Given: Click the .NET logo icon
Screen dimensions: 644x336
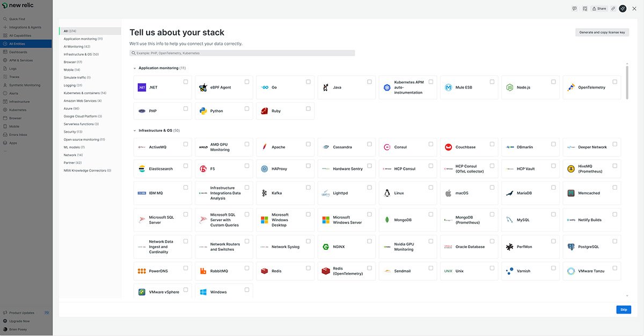Looking at the screenshot, I should pos(142,87).
